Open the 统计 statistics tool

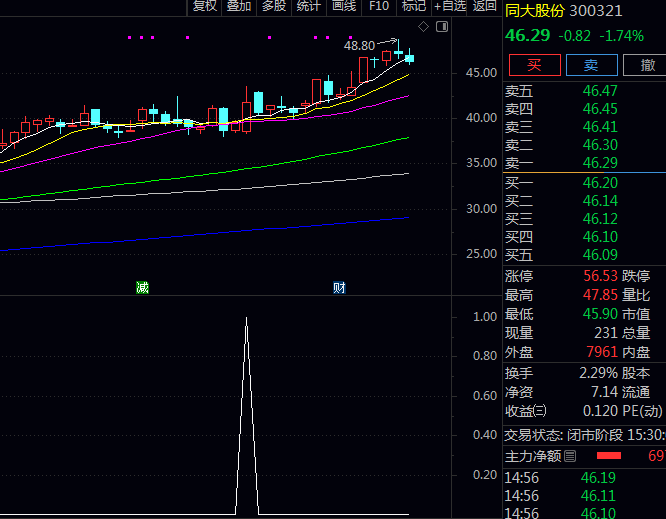[309, 6]
